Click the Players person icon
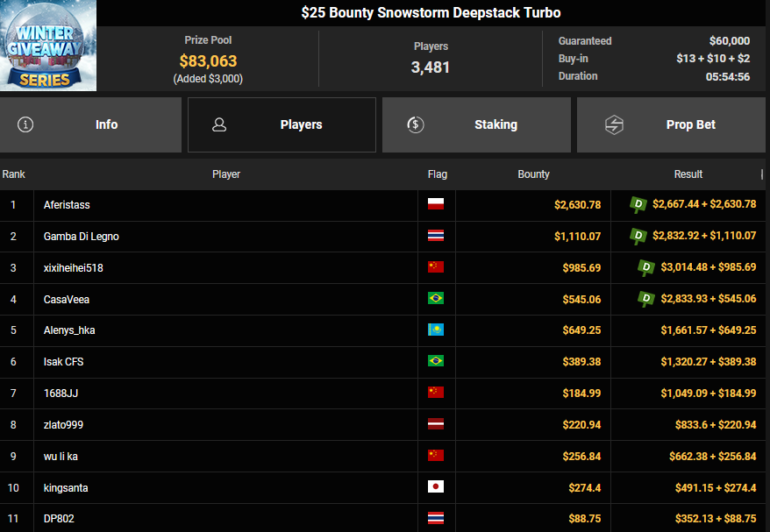Viewport: 770px width, 532px height. [219, 124]
